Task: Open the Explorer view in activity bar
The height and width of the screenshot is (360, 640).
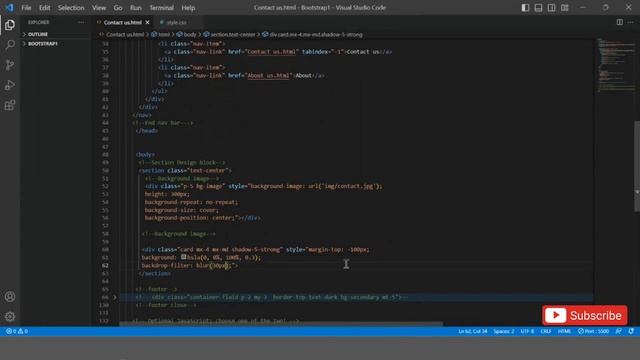Action: coord(10,25)
